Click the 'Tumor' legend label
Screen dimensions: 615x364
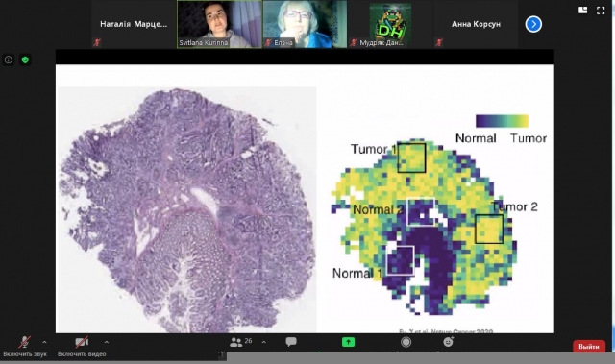529,138
